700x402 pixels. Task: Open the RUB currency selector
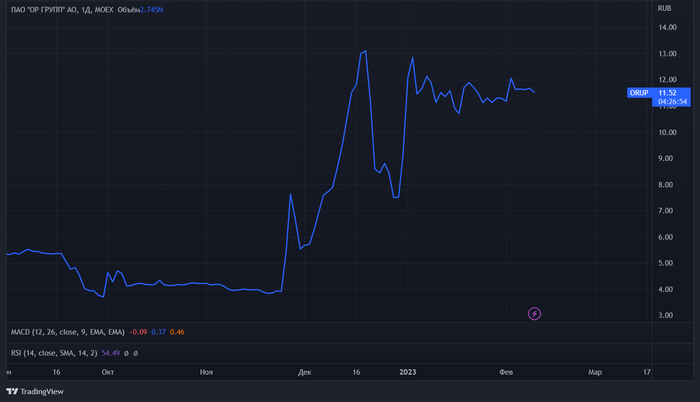click(664, 8)
